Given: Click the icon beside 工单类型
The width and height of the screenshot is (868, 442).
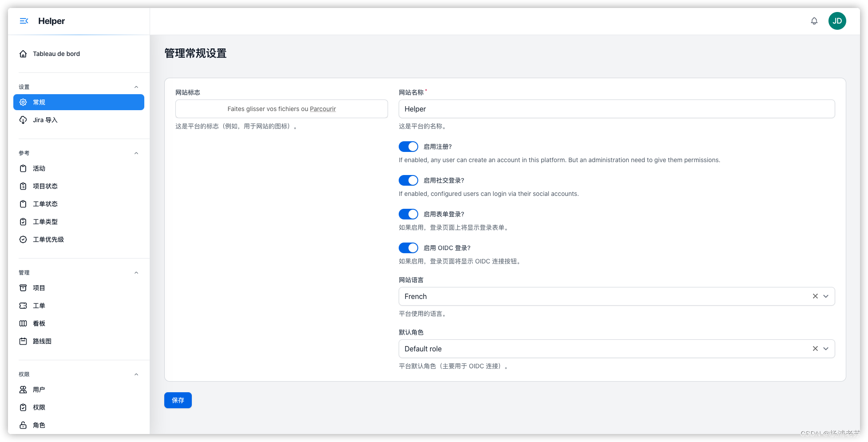Looking at the screenshot, I should [x=23, y=222].
